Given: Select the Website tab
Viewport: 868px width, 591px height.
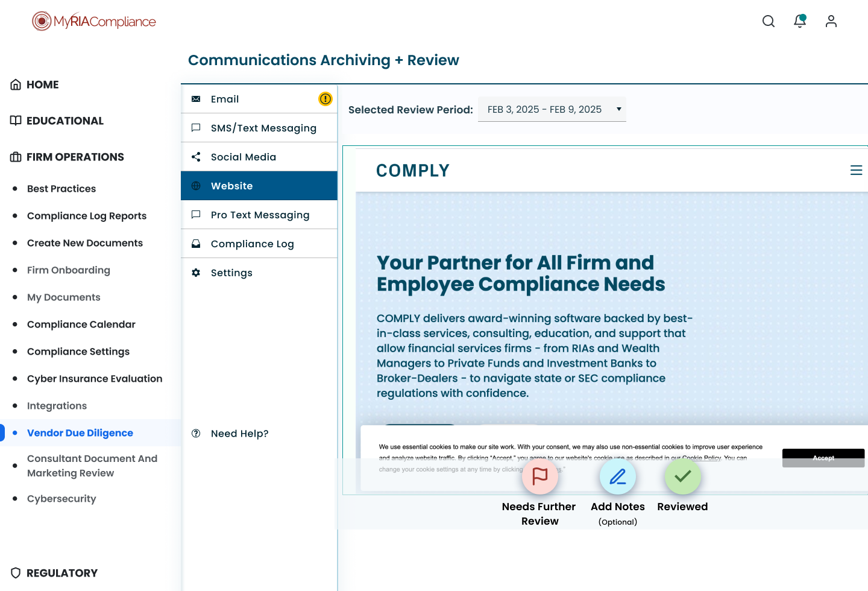Looking at the screenshot, I should 259,186.
